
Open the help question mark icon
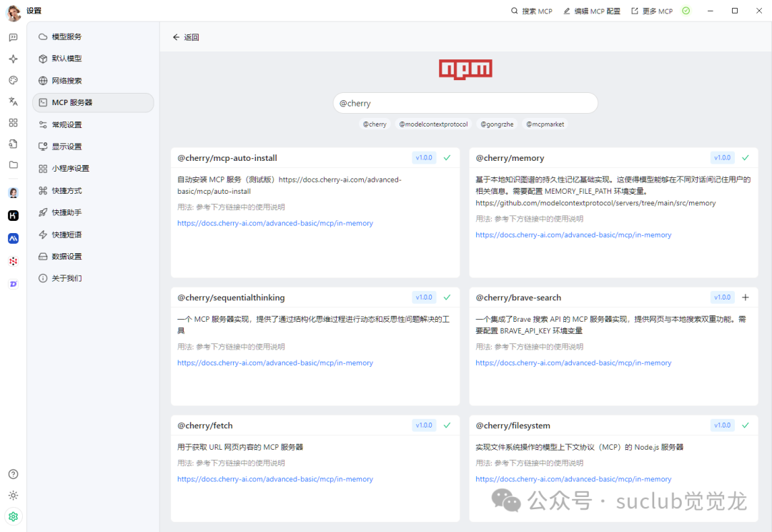(x=14, y=474)
